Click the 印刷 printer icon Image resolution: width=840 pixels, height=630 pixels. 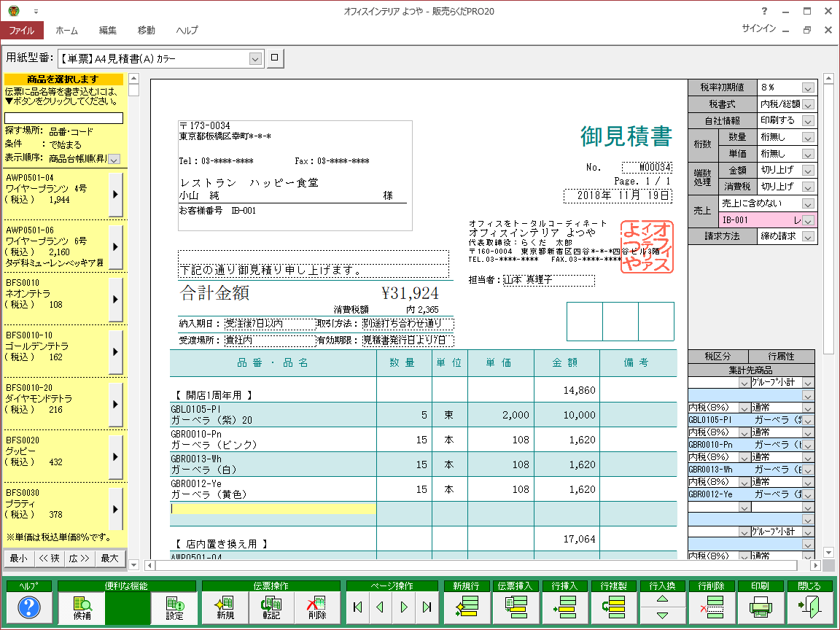point(761,607)
